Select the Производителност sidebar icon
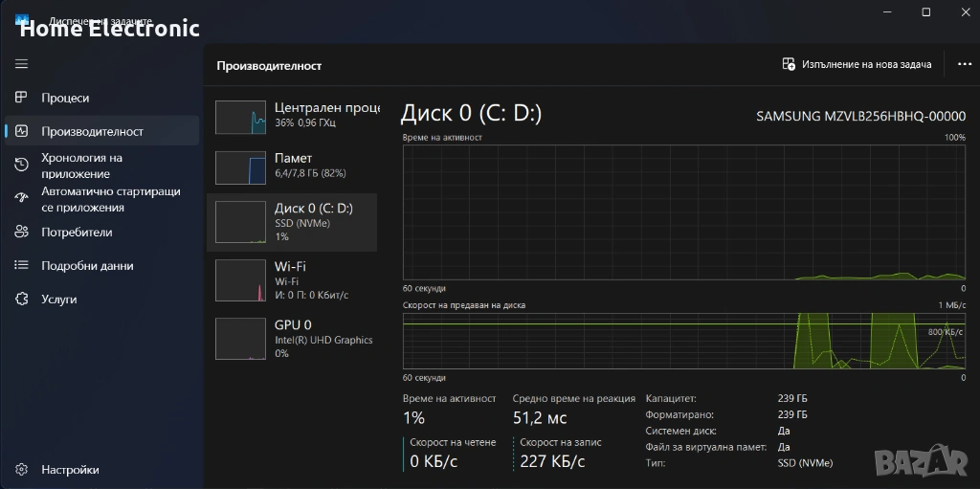 pyautogui.click(x=21, y=131)
